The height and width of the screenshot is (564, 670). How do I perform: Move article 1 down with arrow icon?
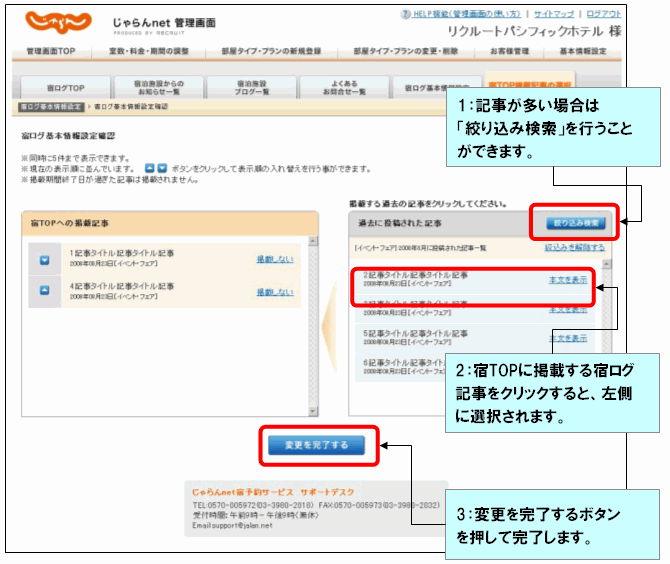point(44,260)
